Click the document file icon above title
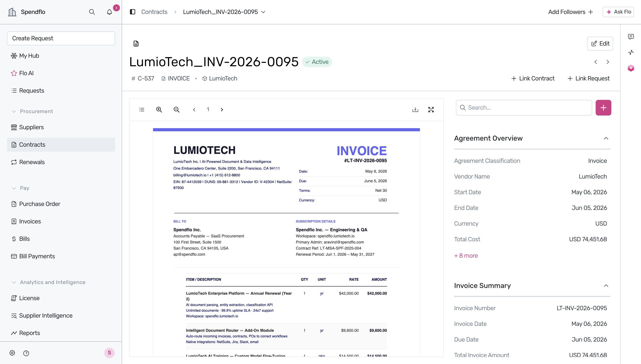 pos(136,44)
